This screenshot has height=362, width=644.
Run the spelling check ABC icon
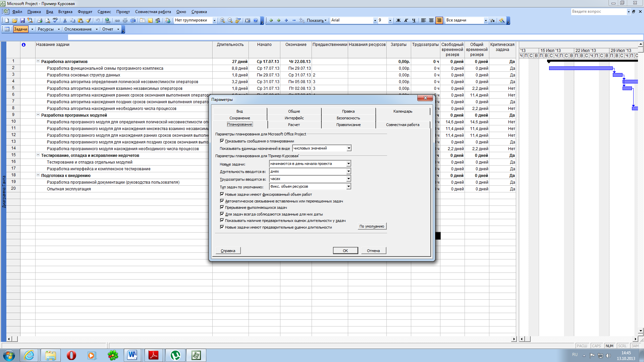55,20
